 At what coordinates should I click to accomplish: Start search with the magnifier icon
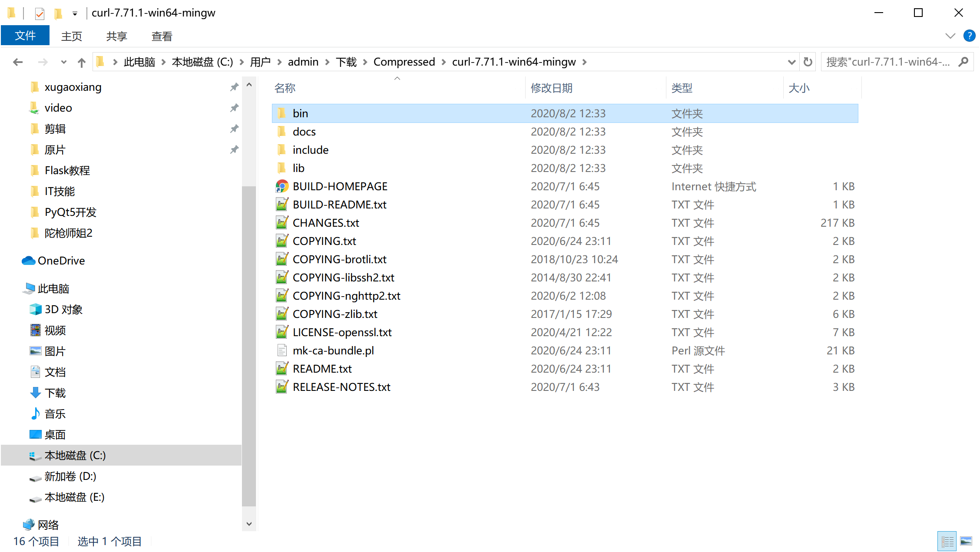tap(964, 62)
